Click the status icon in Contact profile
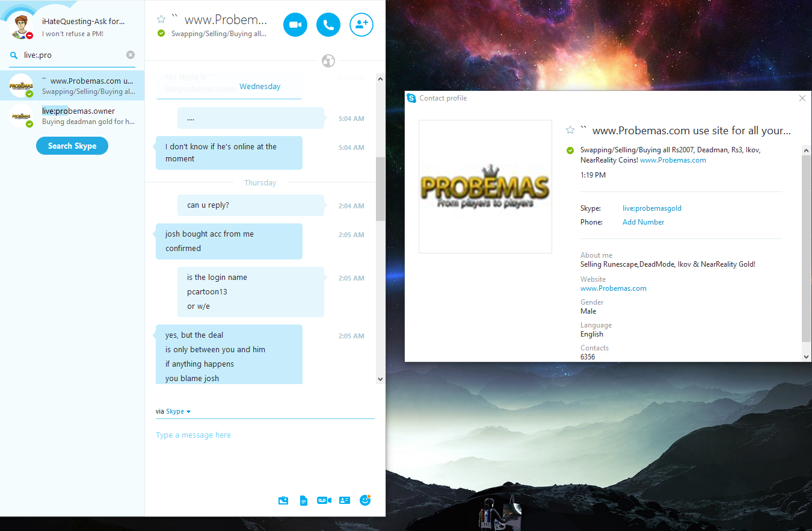Screen dimensions: 812x531 point(570,150)
